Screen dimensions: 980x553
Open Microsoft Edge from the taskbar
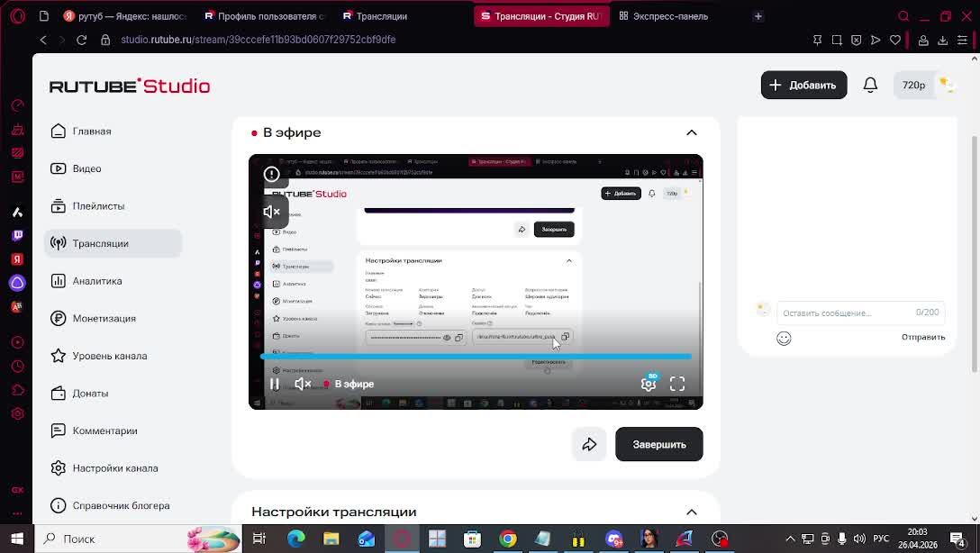[296, 539]
